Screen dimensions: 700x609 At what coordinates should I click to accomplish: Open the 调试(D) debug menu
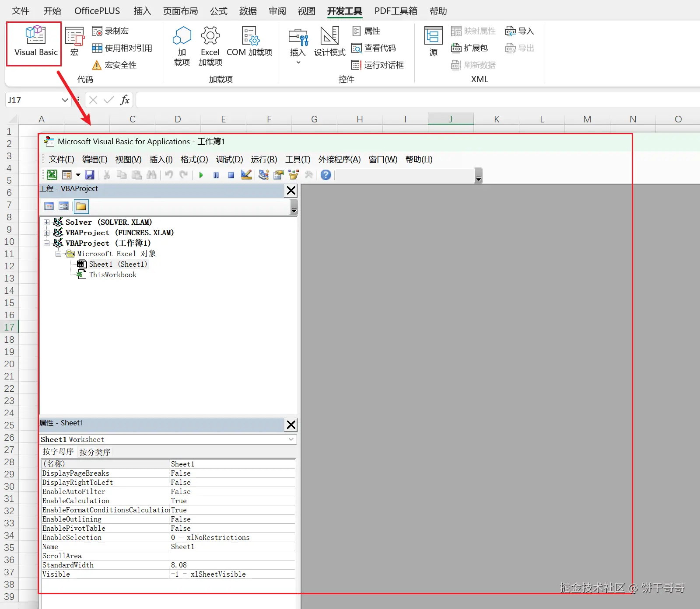[229, 160]
